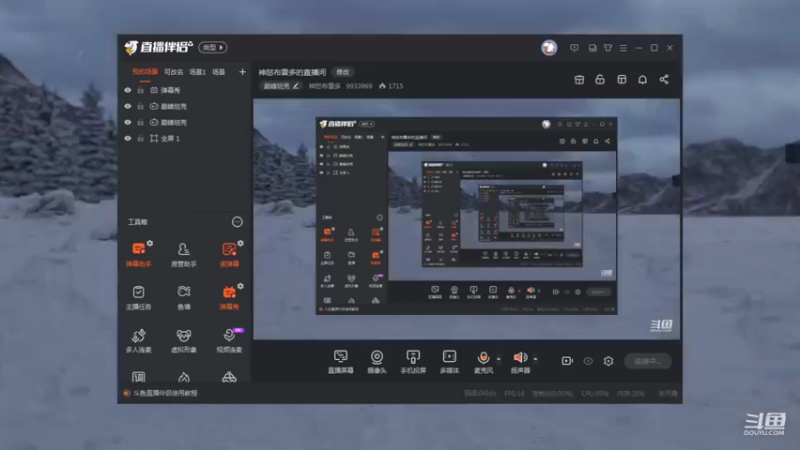Collapse the 工具箱 toolbox panel

(x=237, y=222)
